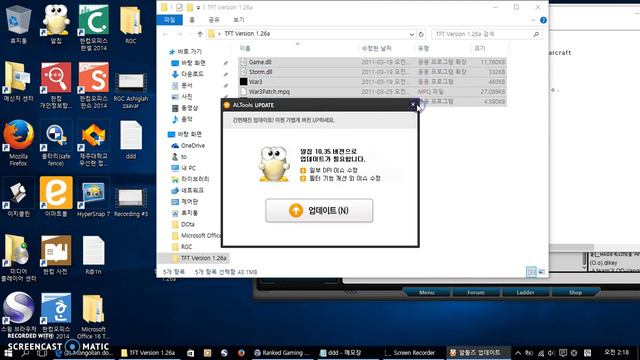640x360 pixels.
Task: Close the ALTools UPDATE dialog
Action: [x=413, y=105]
